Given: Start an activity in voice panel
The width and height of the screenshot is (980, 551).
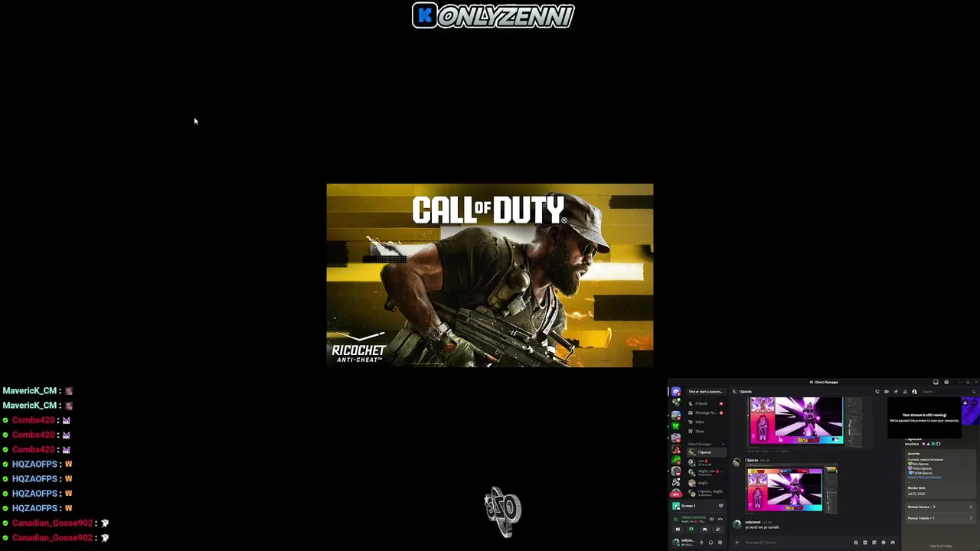Looking at the screenshot, I should point(704,529).
